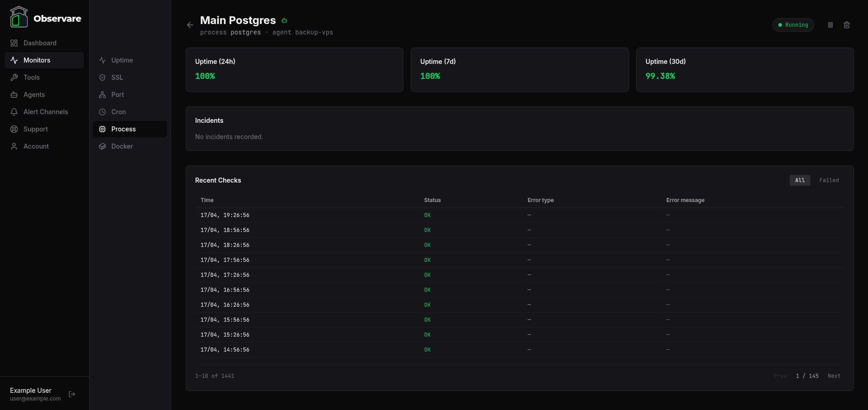Image resolution: width=868 pixels, height=410 pixels.
Task: Switch Recent Checks filter to Failed
Action: point(829,180)
